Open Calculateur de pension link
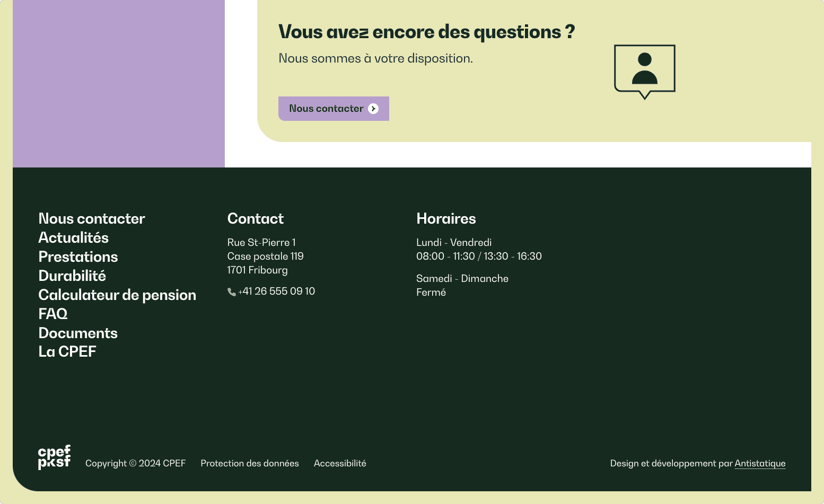Viewport: 824px width, 504px height. coord(117,295)
